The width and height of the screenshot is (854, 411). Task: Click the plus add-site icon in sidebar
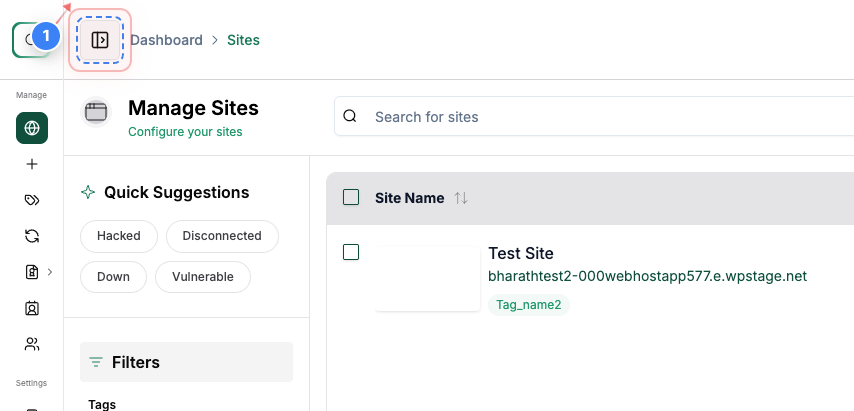[x=32, y=164]
